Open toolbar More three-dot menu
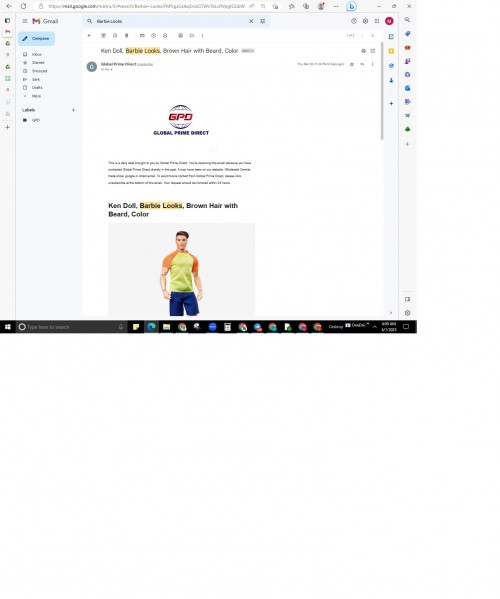 coord(202,36)
